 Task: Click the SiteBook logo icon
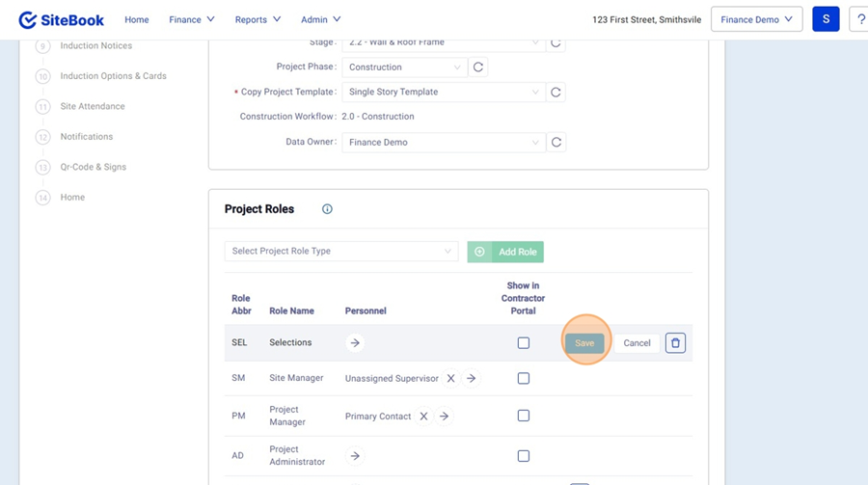28,20
